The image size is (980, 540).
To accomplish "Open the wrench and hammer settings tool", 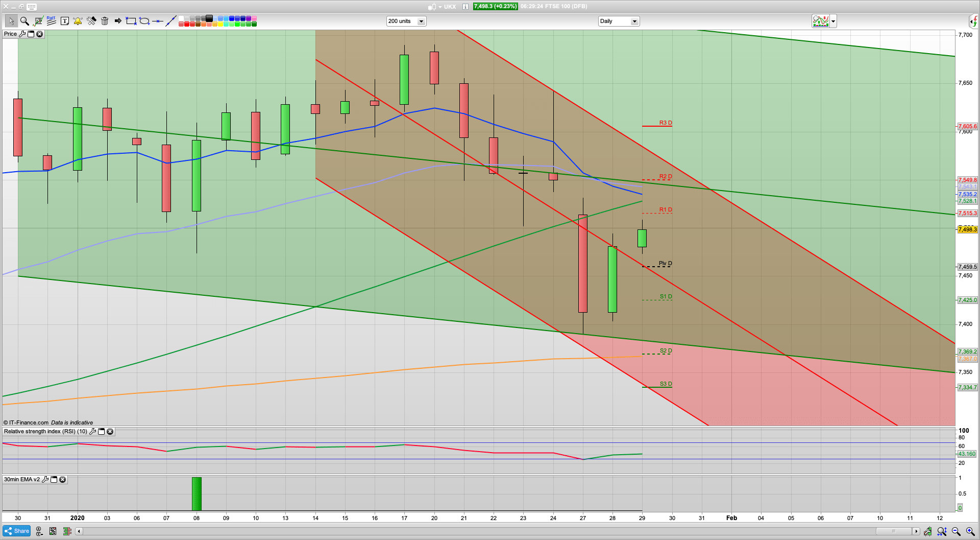I will (x=91, y=21).
